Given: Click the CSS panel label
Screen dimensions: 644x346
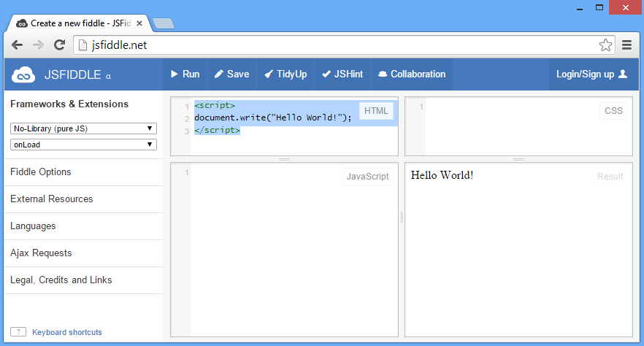Looking at the screenshot, I should tap(613, 111).
